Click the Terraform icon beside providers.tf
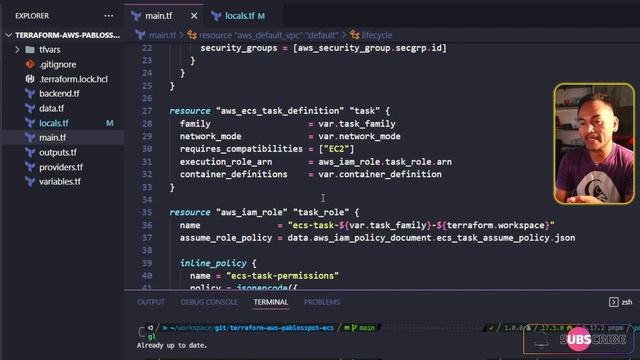The image size is (640, 360). [x=30, y=167]
